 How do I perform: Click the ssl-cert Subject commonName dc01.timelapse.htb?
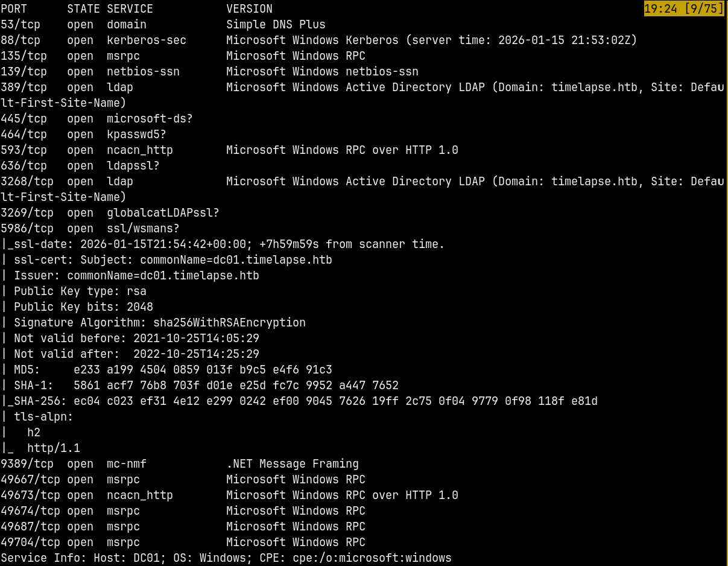[236, 260]
